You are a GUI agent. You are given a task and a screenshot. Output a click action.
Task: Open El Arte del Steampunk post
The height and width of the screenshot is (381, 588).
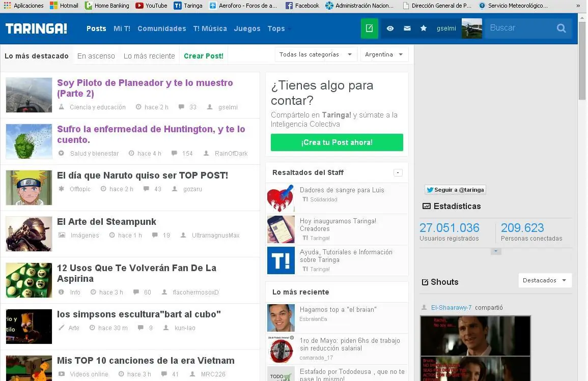tap(106, 222)
